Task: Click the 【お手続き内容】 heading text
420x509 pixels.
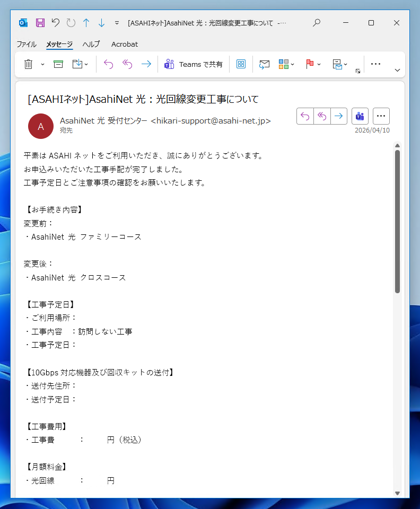Action: pos(54,210)
